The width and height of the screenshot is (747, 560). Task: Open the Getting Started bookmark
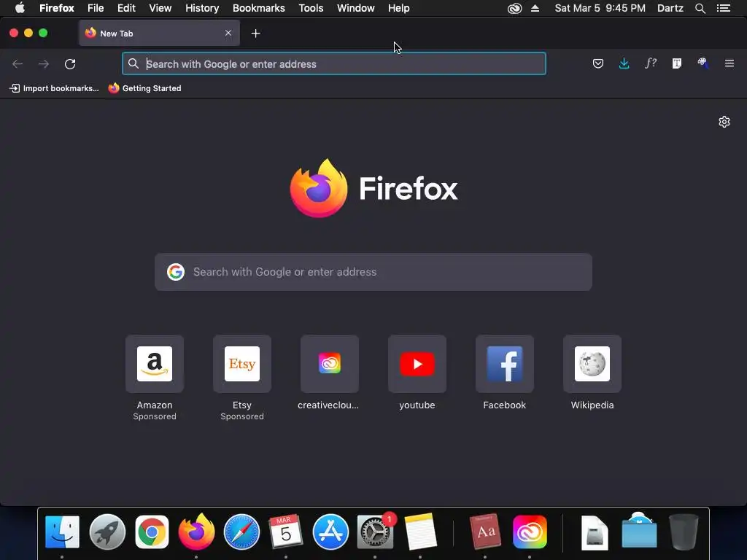145,88
